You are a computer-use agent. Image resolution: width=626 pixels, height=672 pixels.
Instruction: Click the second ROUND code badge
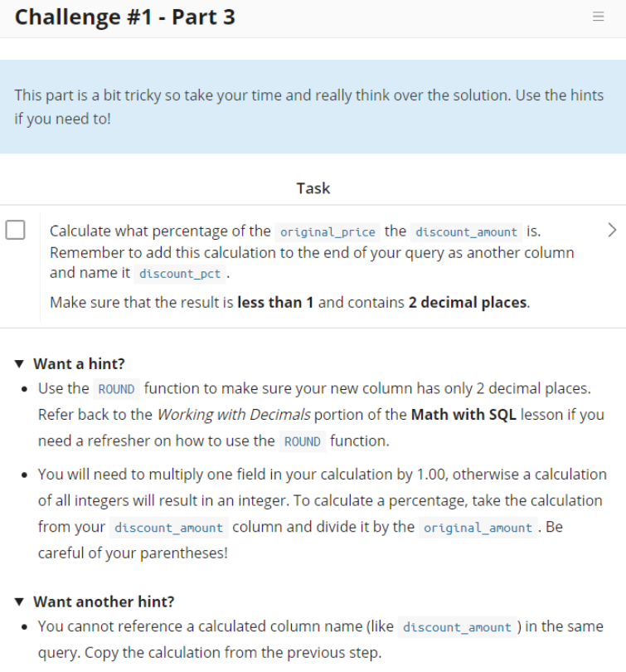pyautogui.click(x=303, y=441)
